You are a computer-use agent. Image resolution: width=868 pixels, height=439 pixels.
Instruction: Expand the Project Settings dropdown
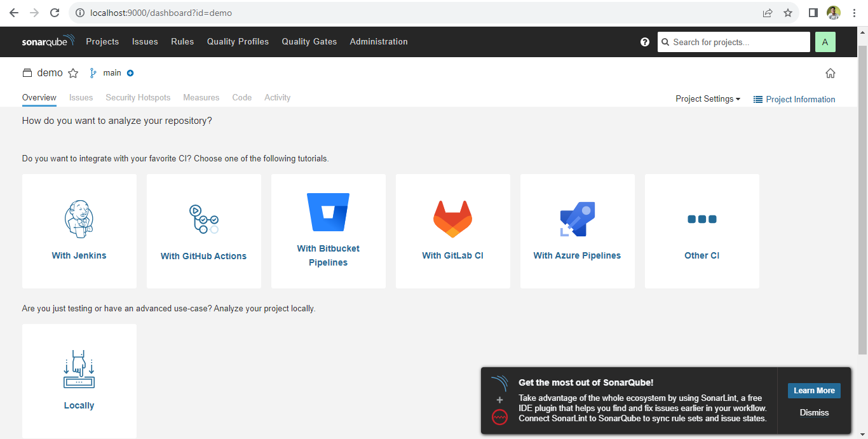pos(708,99)
